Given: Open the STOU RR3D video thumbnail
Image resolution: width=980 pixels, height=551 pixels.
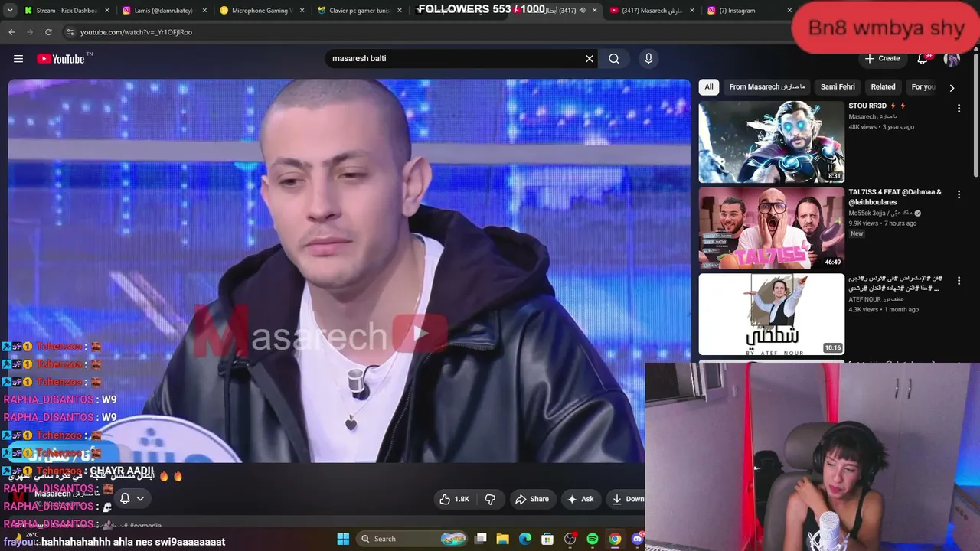Looking at the screenshot, I should point(772,142).
